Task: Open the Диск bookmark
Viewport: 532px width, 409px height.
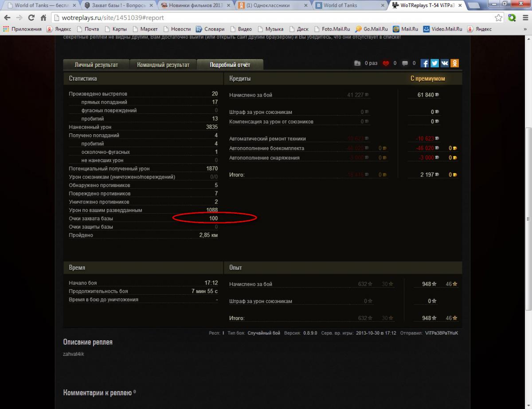Action: pos(299,29)
